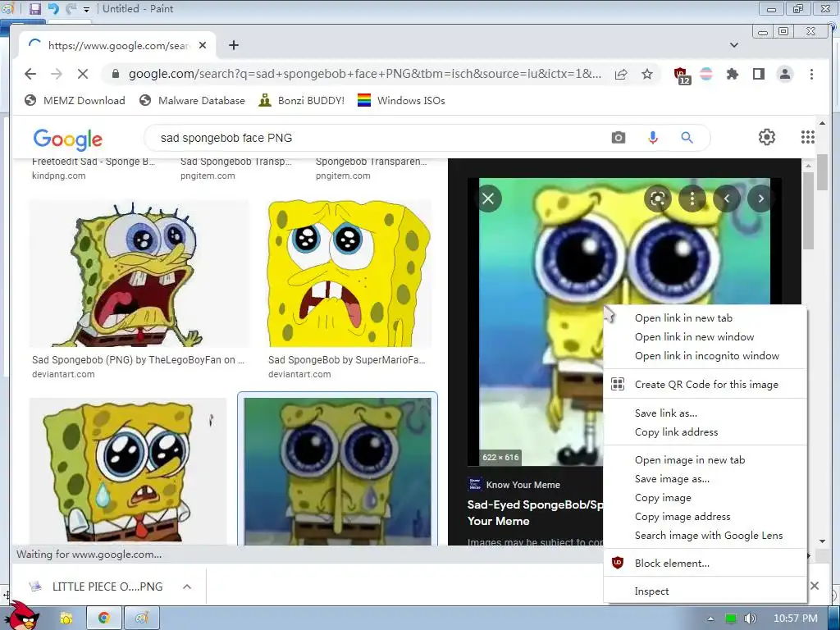Expand download options for LITTLE PIECE O....PNG
The image size is (840, 630).
(187, 587)
